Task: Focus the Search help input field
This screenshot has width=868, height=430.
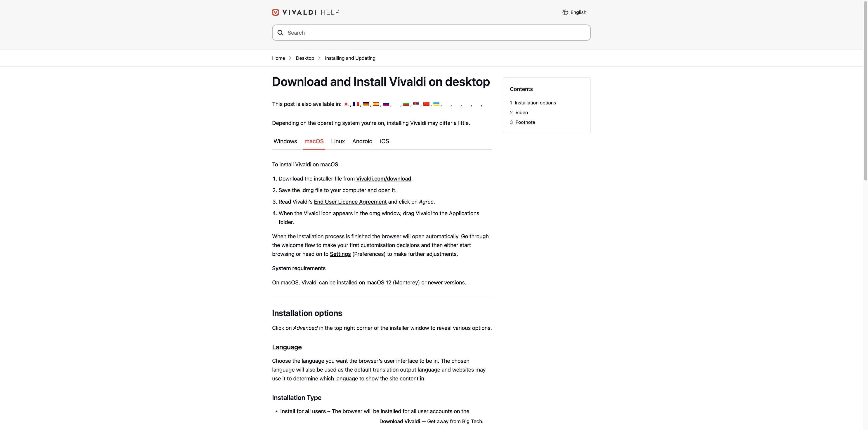Action: [431, 33]
